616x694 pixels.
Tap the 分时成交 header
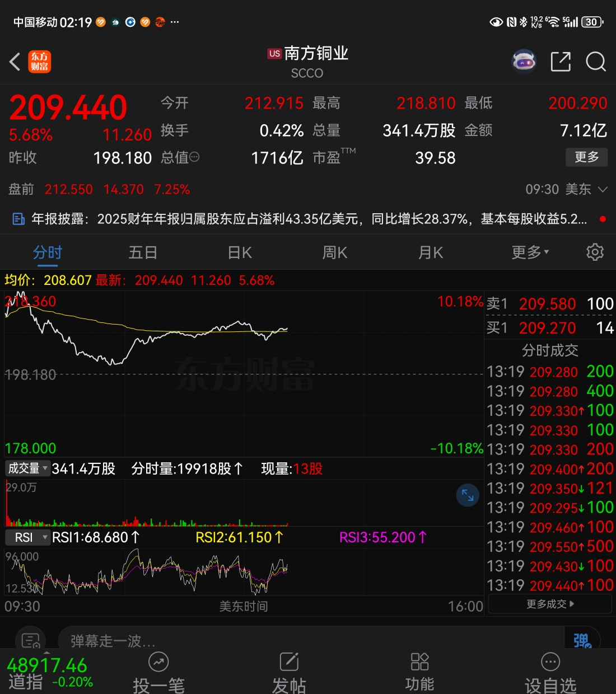[550, 350]
